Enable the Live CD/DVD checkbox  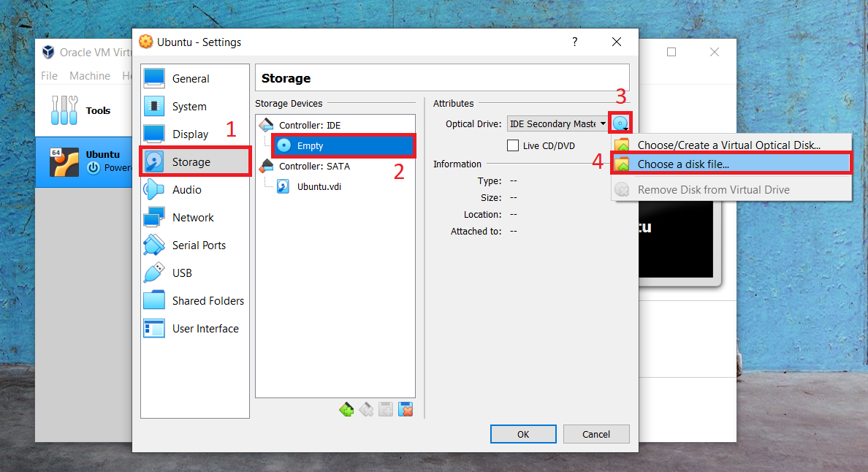[x=513, y=145]
